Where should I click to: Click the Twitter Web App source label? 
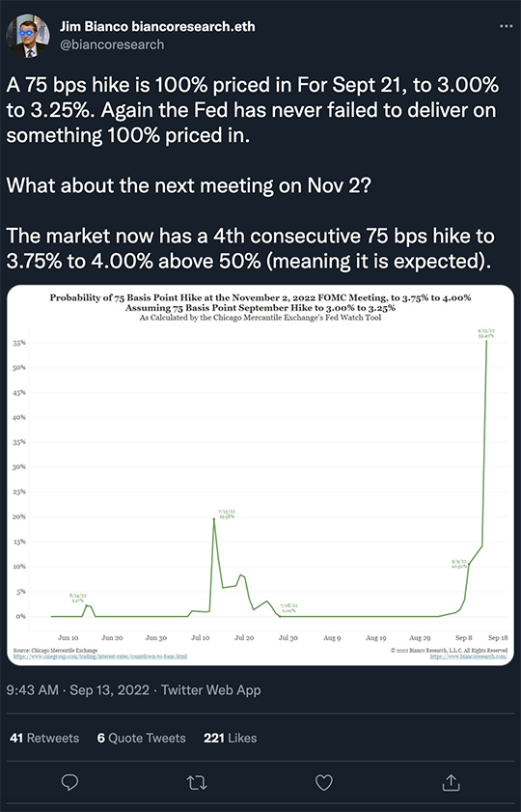211,689
